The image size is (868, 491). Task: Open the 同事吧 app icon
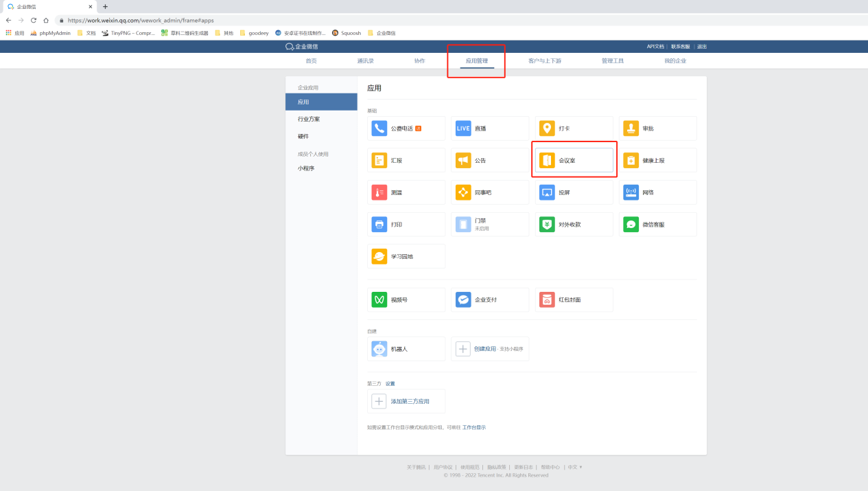[463, 192]
